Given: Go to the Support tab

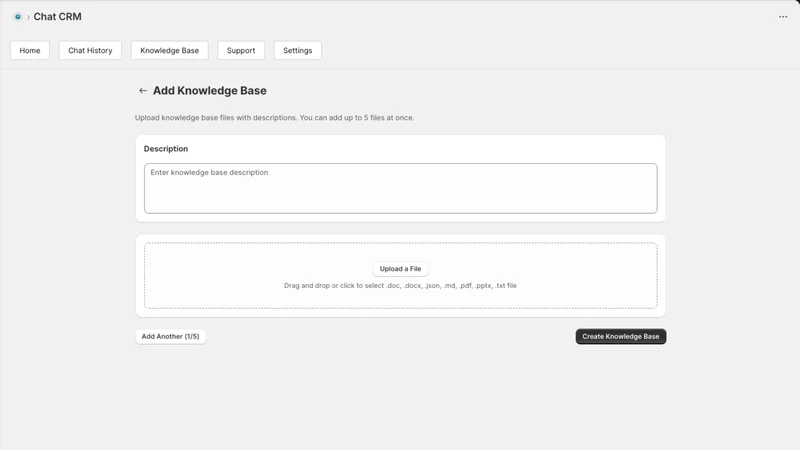Looking at the screenshot, I should (241, 51).
